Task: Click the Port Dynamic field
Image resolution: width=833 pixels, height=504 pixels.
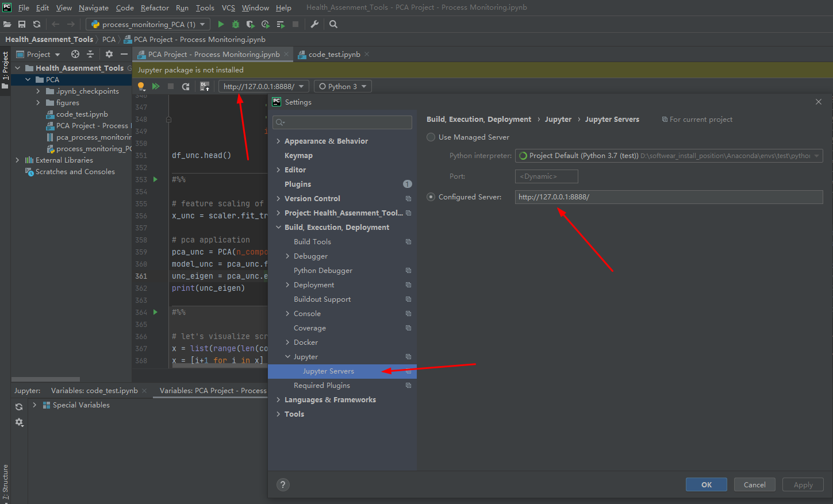Action: (547, 176)
